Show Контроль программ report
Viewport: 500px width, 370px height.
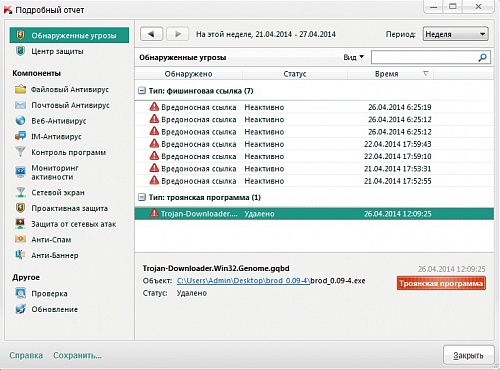69,152
